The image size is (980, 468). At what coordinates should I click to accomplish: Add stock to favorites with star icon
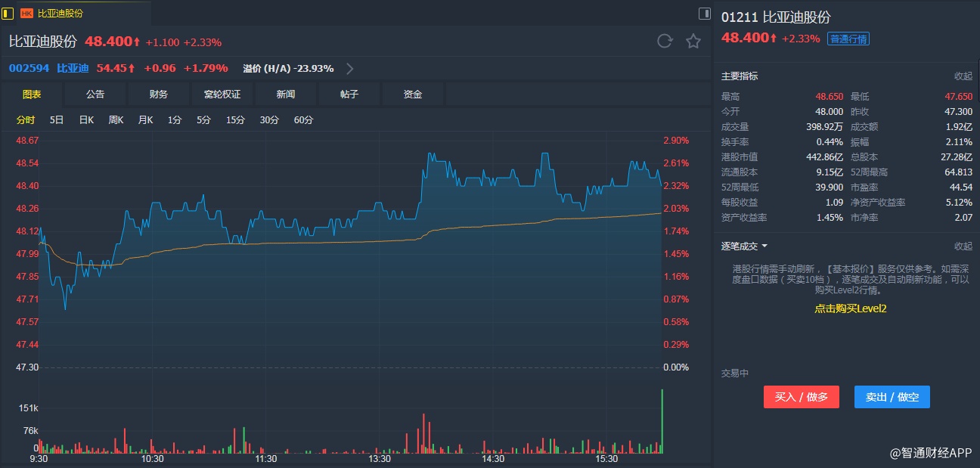click(x=693, y=42)
